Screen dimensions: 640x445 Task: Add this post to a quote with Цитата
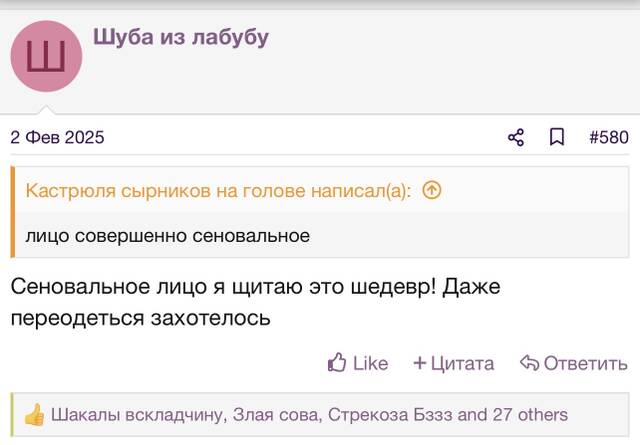[x=453, y=363]
